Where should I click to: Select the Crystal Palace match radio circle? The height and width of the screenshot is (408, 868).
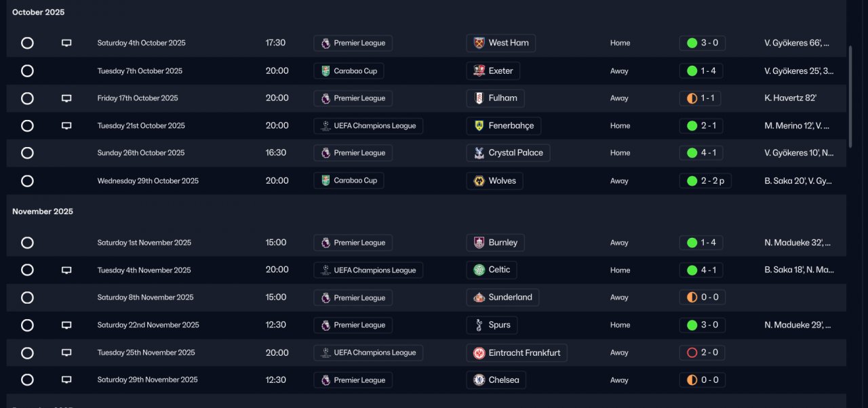(x=27, y=153)
